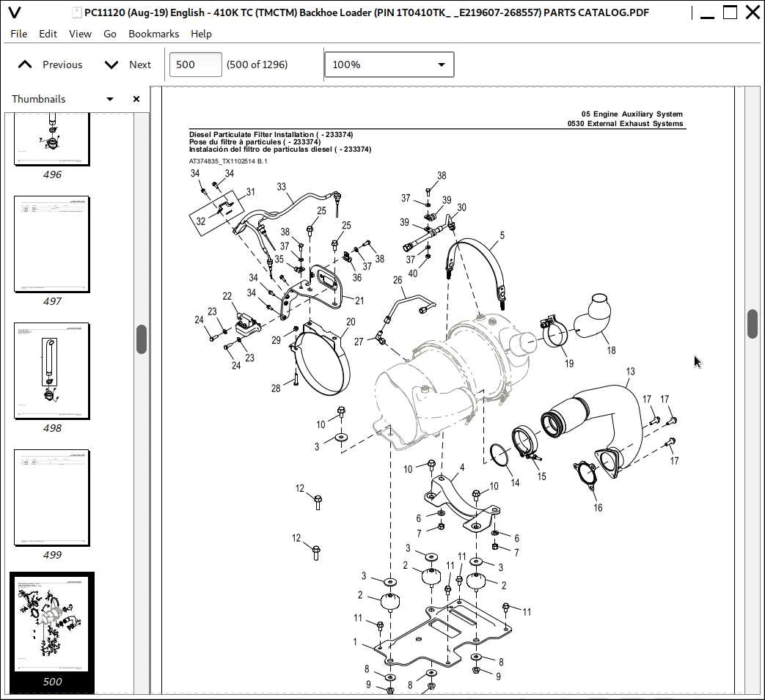This screenshot has width=765, height=700.
Task: Click part callout number 26 on pipe
Action: click(x=397, y=280)
